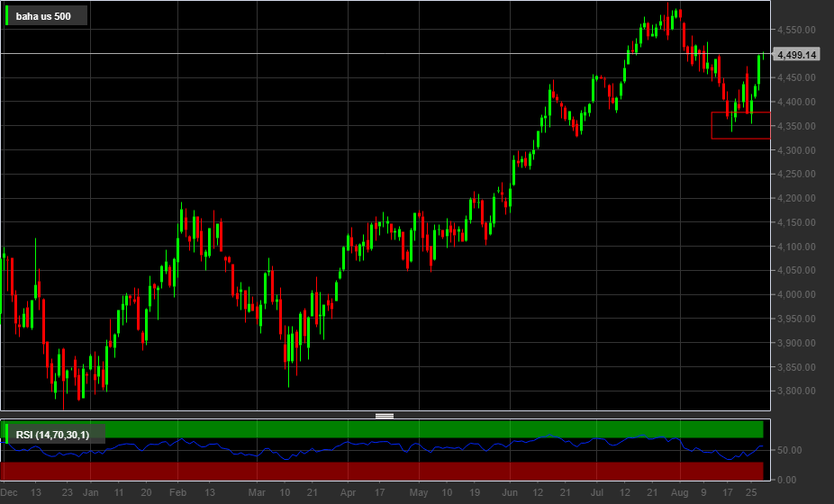Click the 3,950.00 price axis label
Viewport: 834px width, 504px height.
796,319
